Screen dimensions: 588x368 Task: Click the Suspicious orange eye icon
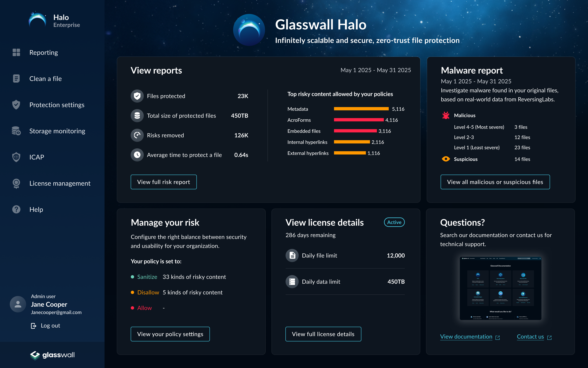pos(446,159)
